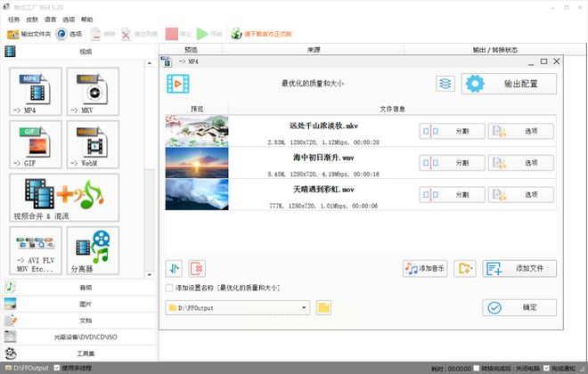The image size is (588, 374).
Task: Click the 确定 button
Action: [519, 307]
